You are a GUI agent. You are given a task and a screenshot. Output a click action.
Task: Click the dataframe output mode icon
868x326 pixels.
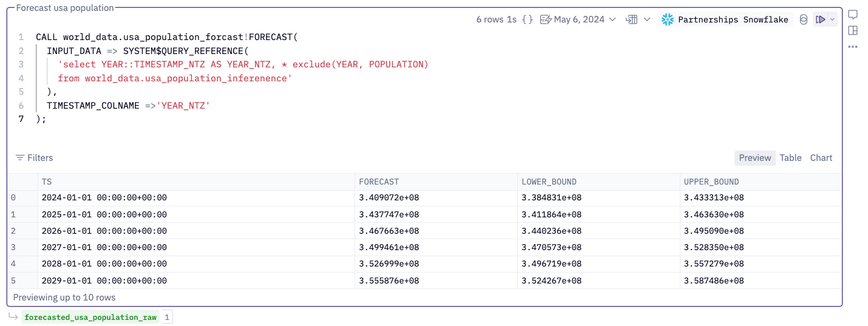point(632,19)
